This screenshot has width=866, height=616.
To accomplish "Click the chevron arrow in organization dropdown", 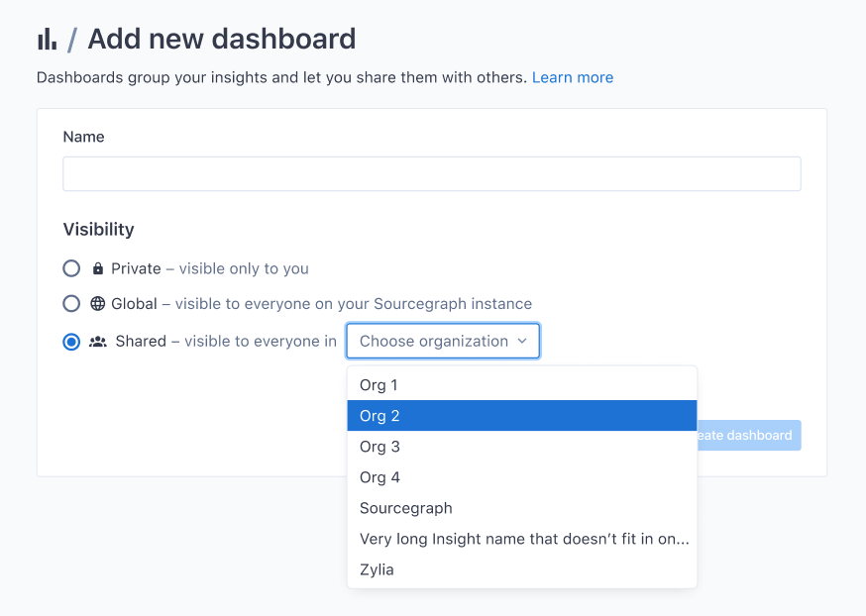I will point(522,341).
